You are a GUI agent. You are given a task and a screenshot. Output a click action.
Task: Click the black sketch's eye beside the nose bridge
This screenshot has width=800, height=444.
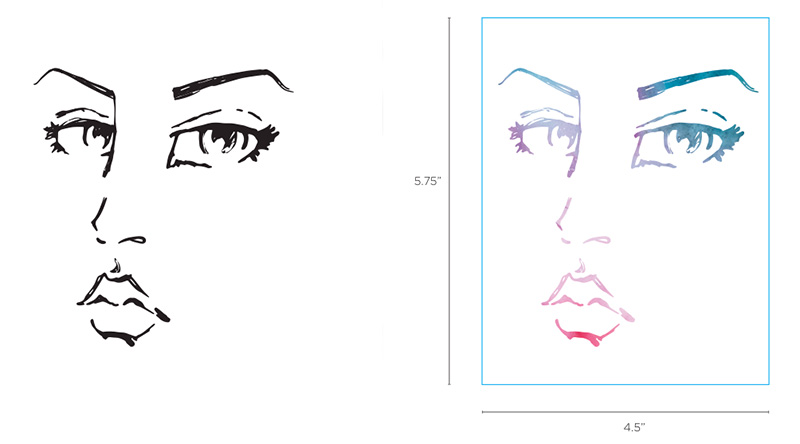tap(80, 130)
